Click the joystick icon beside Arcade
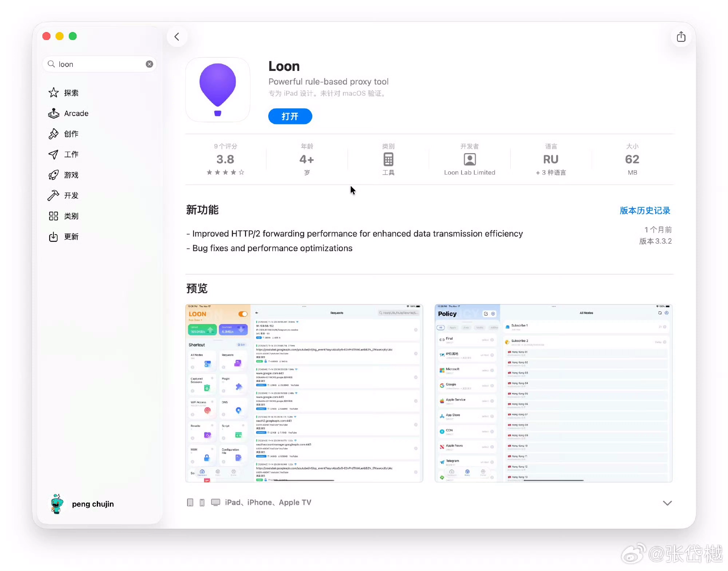The height and width of the screenshot is (571, 728). point(54,113)
